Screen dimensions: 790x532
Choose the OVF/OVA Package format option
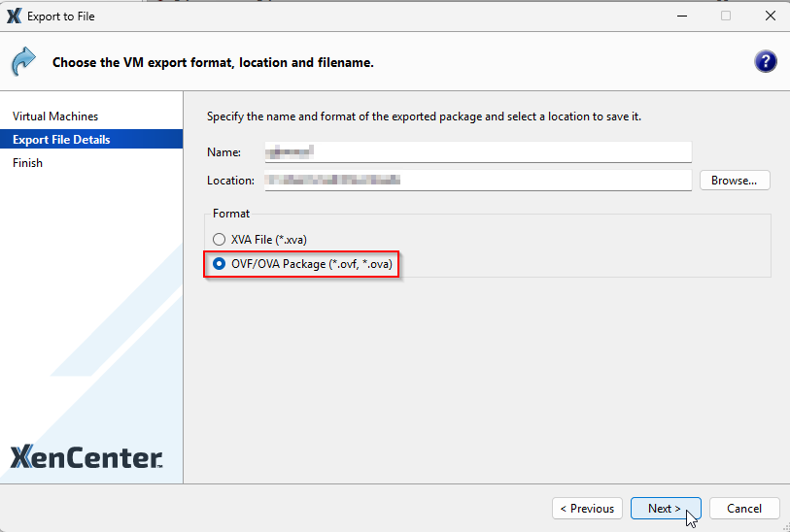pyautogui.click(x=220, y=264)
